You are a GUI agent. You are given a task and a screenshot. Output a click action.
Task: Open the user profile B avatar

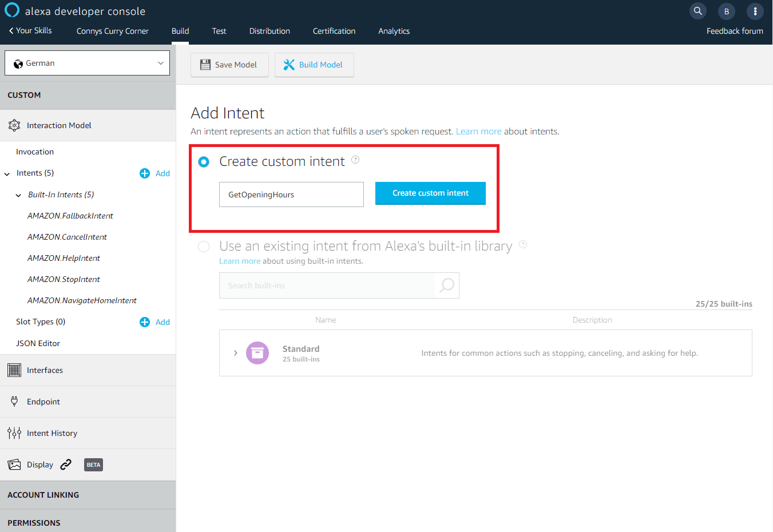click(x=727, y=11)
